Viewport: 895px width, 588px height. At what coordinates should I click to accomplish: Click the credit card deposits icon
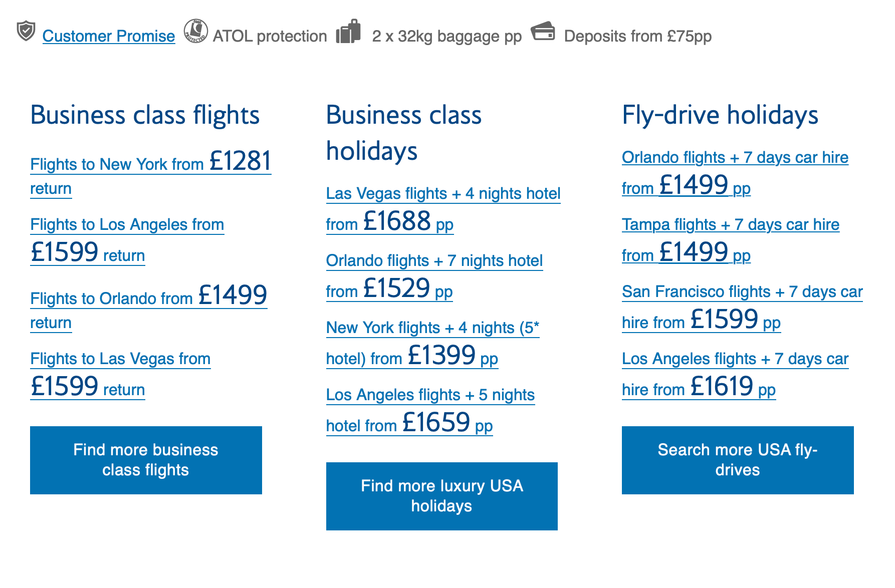tap(543, 34)
